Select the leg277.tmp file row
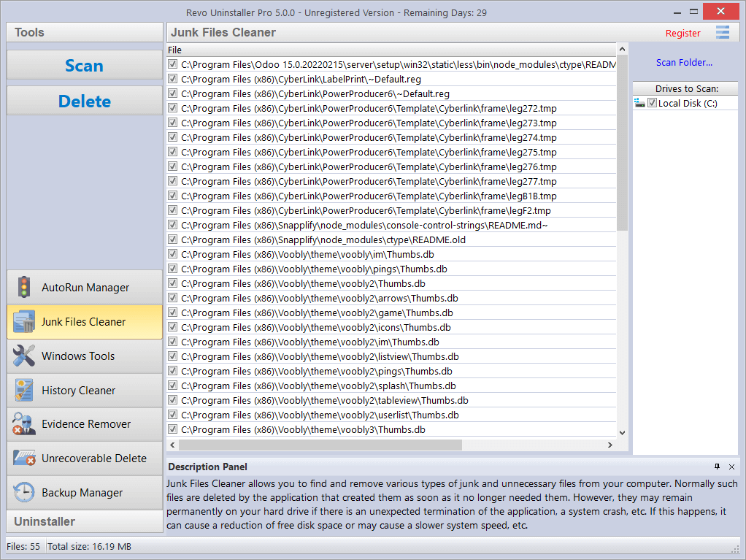 391,181
